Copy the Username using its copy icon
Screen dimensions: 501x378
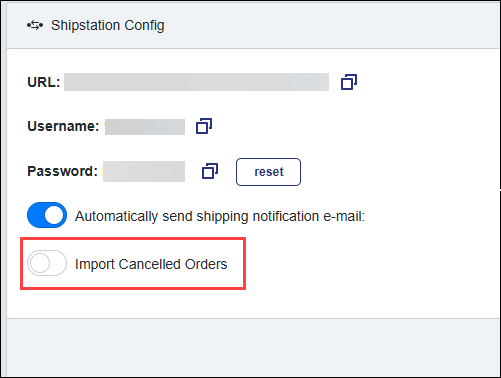pos(204,126)
